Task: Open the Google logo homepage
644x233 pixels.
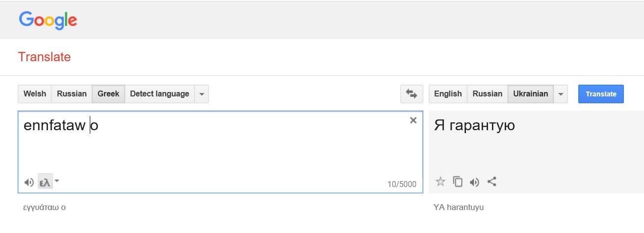Action: pos(48,20)
